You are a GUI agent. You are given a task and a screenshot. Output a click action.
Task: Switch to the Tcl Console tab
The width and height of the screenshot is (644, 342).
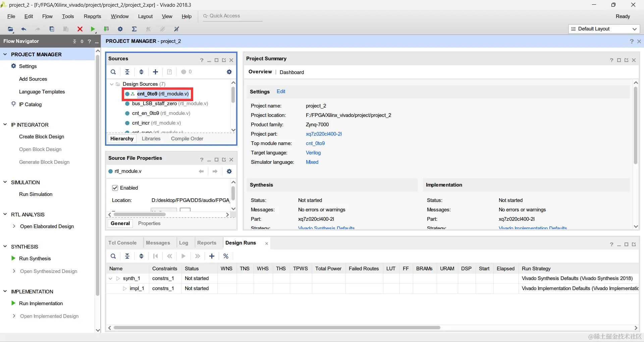[x=122, y=243]
